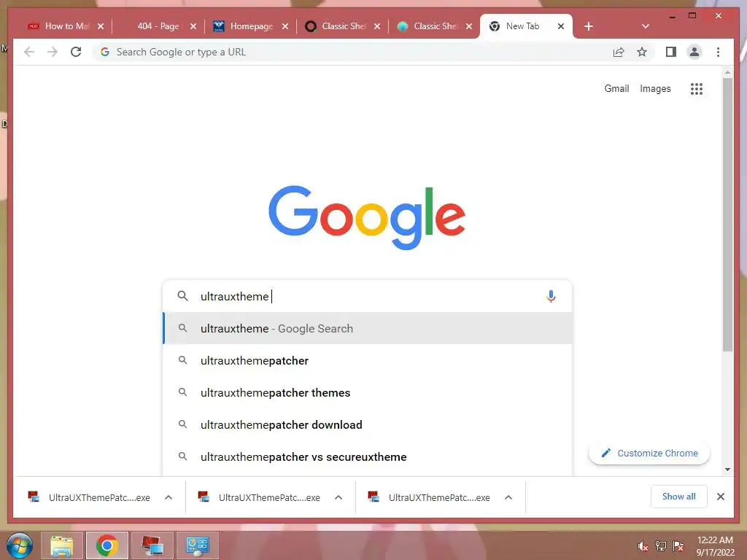The height and width of the screenshot is (560, 747).
Task: Close the How to Ma tab
Action: click(101, 26)
